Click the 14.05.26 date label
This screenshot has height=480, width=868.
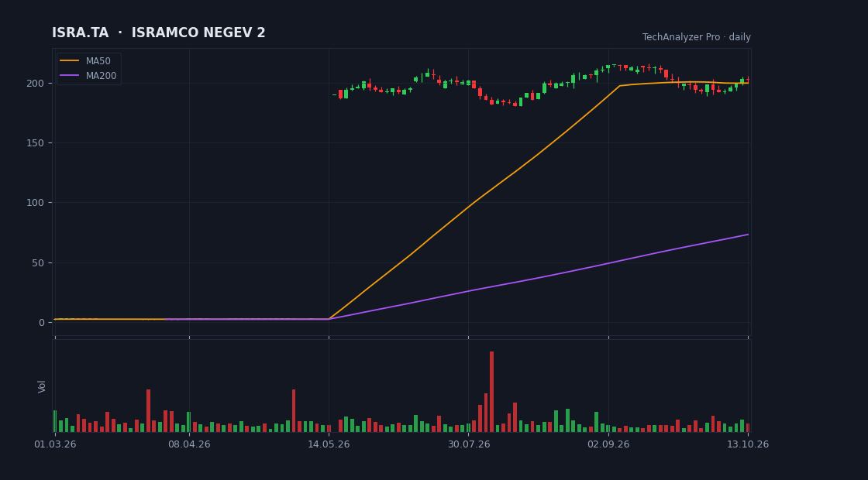tap(329, 444)
